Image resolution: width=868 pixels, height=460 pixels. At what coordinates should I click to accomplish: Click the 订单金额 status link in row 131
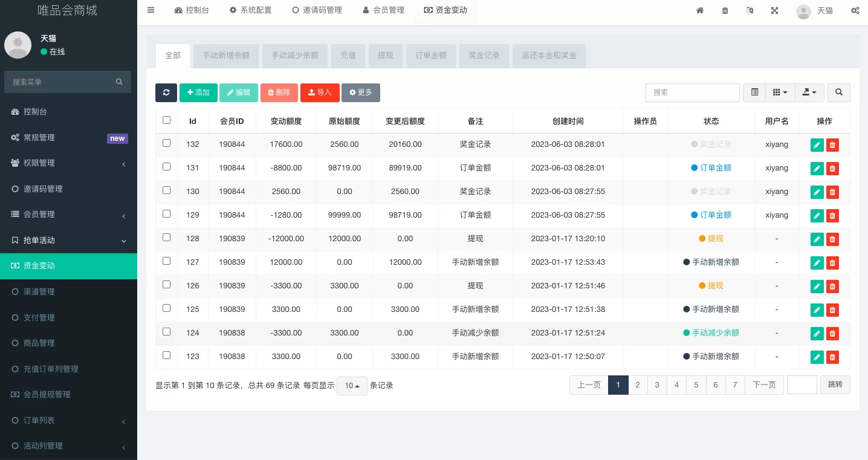click(x=715, y=168)
